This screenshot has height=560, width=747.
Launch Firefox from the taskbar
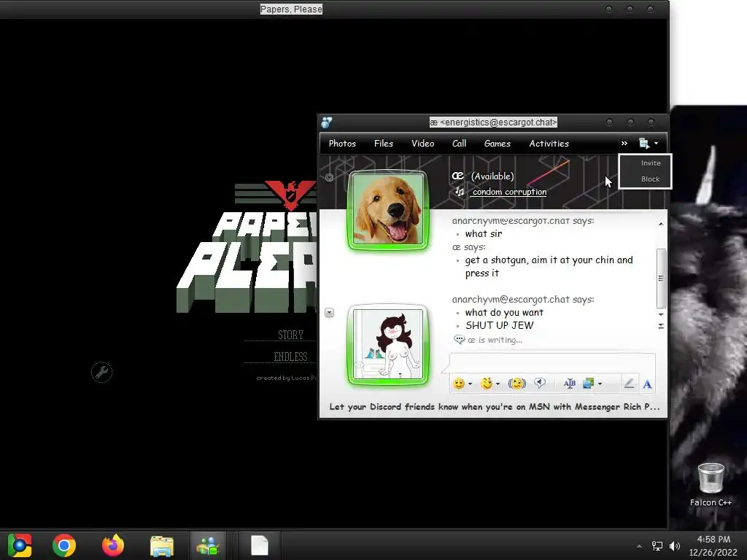click(113, 545)
